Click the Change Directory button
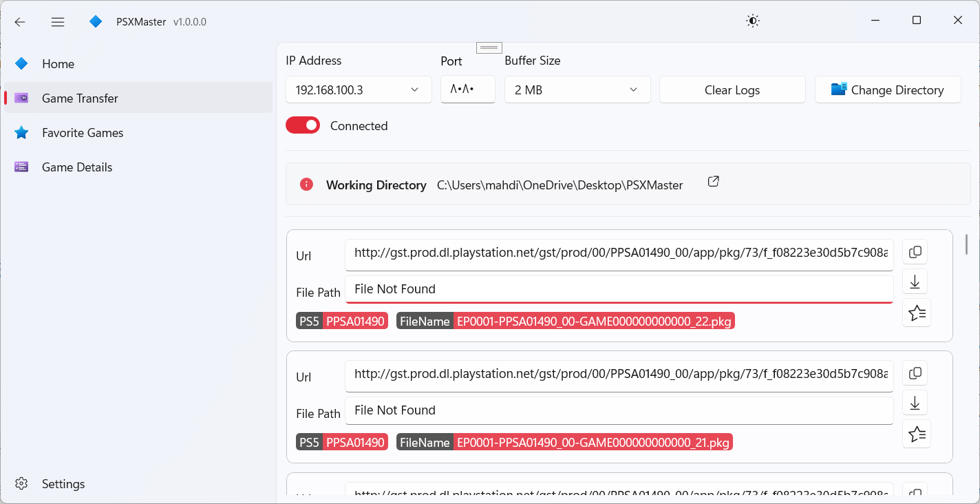The width and height of the screenshot is (980, 504). pos(888,90)
